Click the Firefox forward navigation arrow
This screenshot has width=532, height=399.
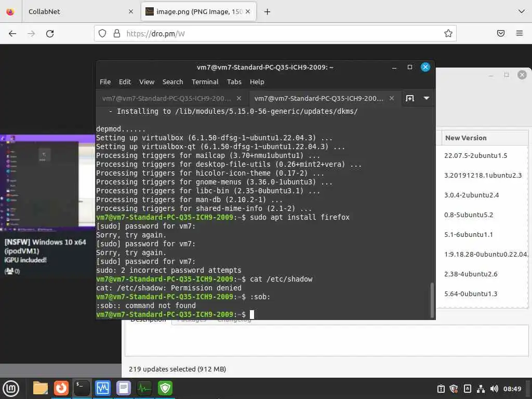point(31,34)
